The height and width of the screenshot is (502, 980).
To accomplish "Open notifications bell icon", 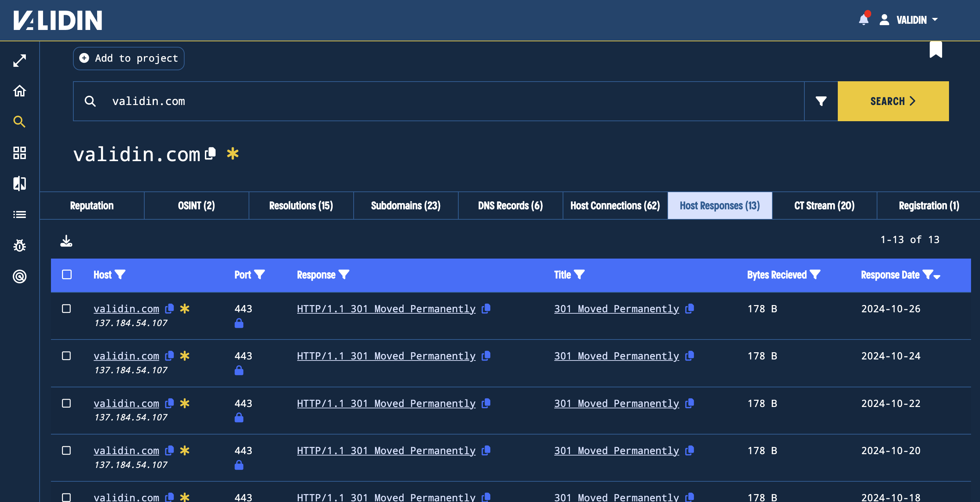I will [x=864, y=19].
